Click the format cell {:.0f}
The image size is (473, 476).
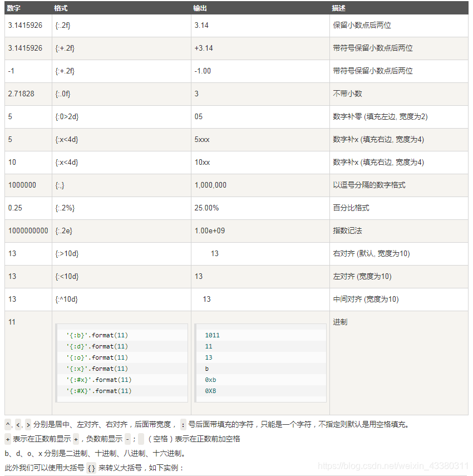tap(63, 94)
